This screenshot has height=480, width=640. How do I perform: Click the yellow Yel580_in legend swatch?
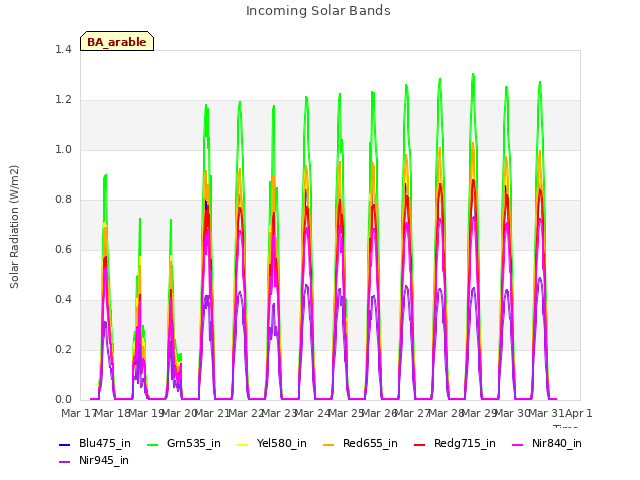242,444
